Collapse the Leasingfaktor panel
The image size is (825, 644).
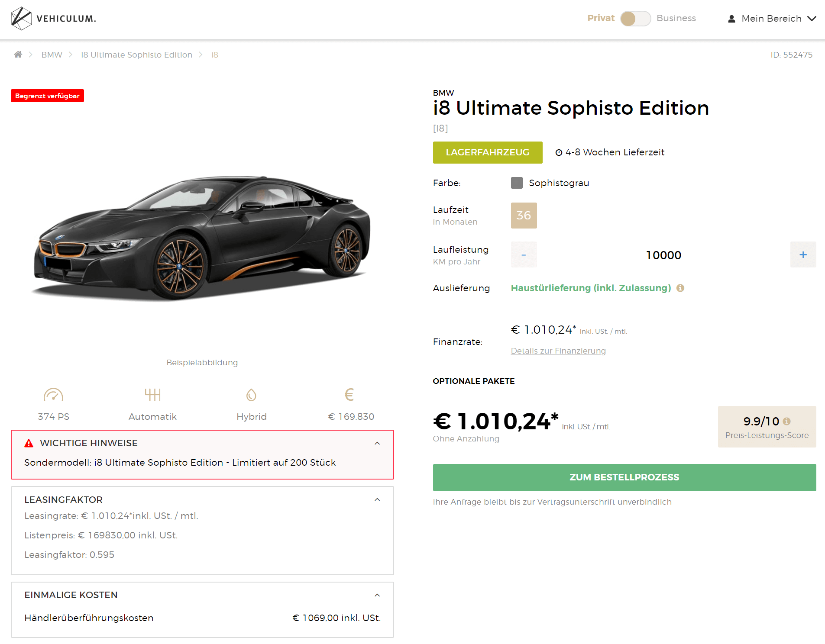pyautogui.click(x=377, y=499)
